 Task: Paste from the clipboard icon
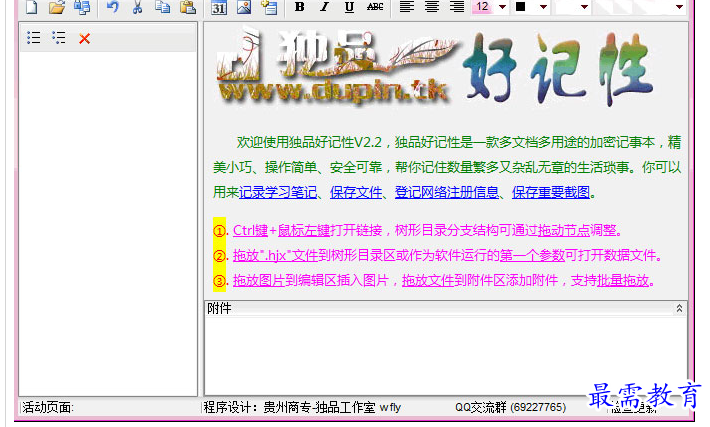click(187, 7)
